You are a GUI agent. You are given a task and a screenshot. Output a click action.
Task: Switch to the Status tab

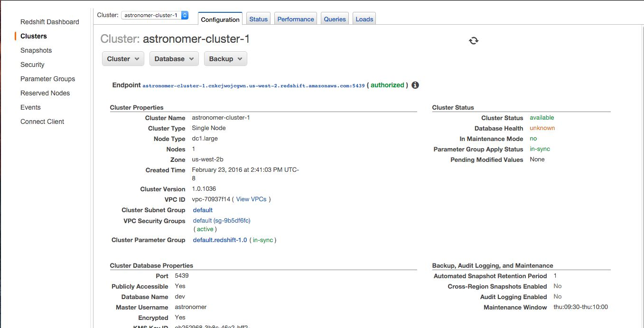point(259,19)
